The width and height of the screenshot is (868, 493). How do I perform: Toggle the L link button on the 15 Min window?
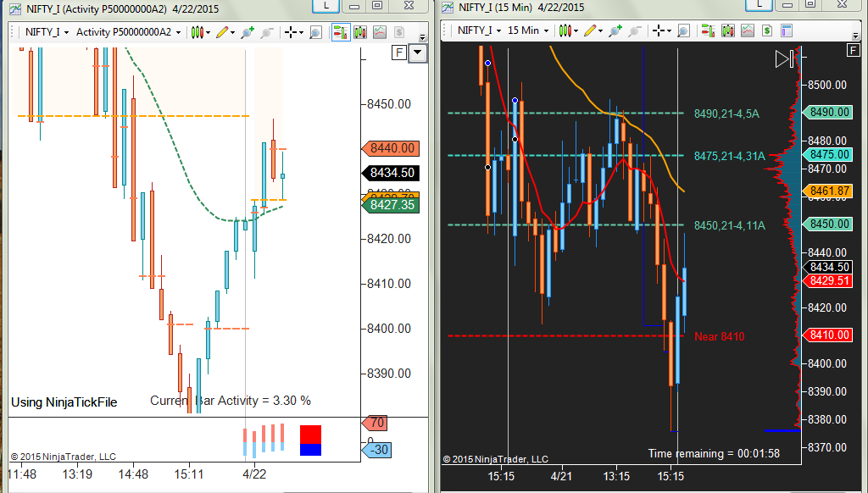point(759,4)
